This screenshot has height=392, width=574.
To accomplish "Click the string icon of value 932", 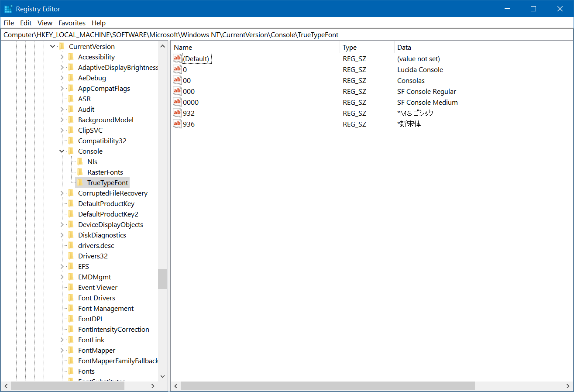I will [x=177, y=113].
